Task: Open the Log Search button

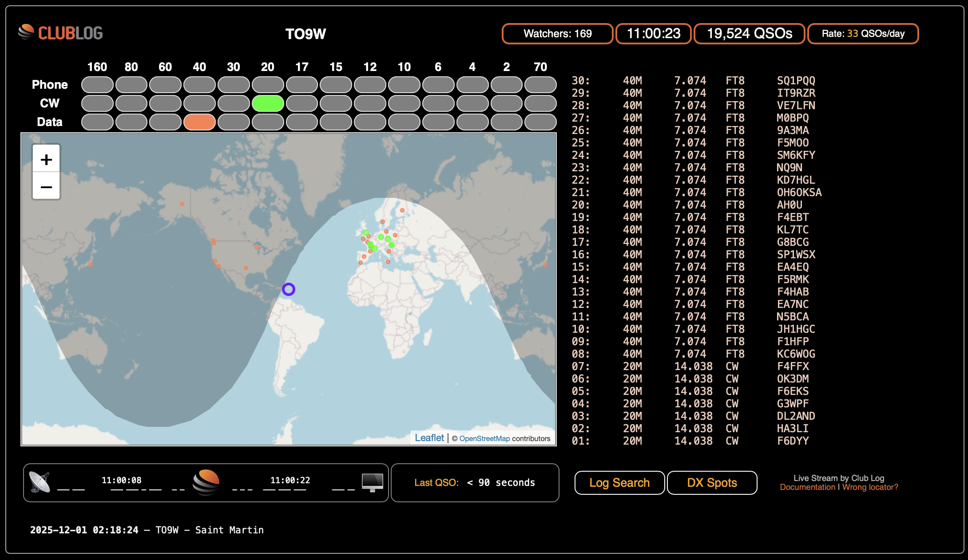Action: [619, 483]
